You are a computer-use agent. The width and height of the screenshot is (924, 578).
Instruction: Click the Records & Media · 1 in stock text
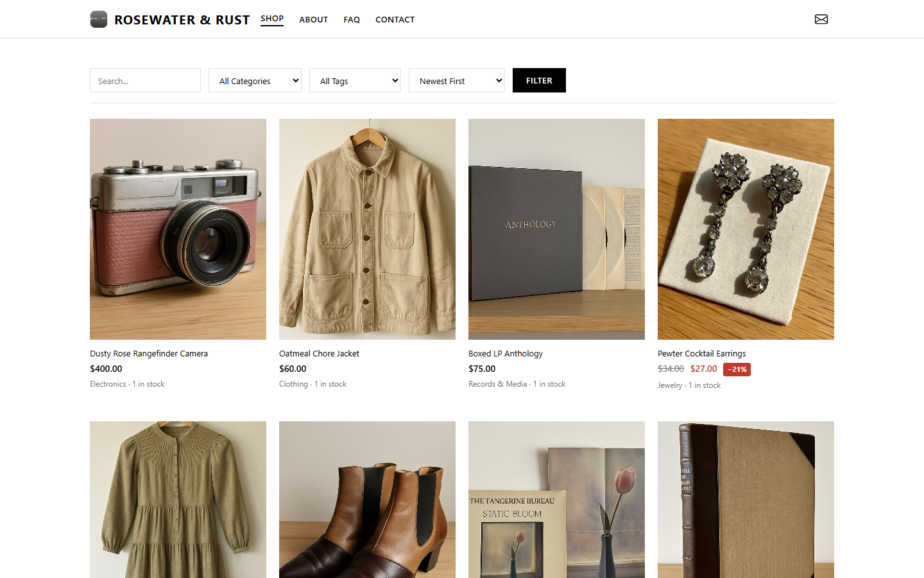click(517, 384)
